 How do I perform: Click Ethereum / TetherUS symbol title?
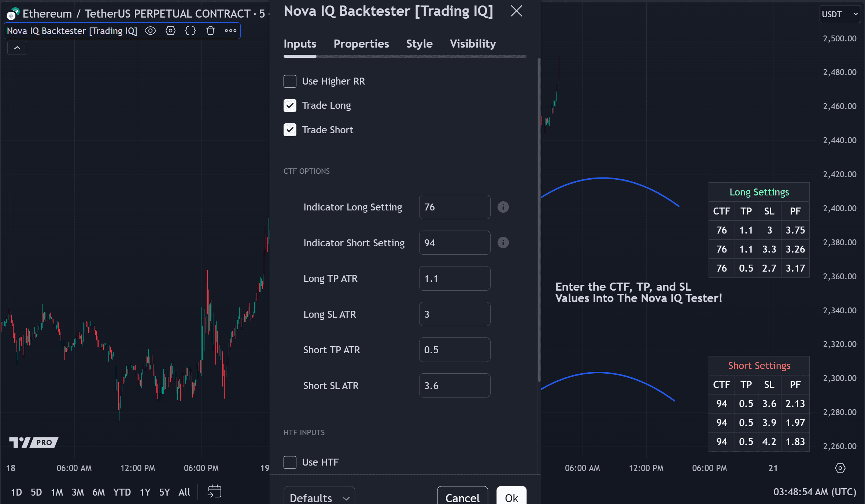click(x=136, y=14)
